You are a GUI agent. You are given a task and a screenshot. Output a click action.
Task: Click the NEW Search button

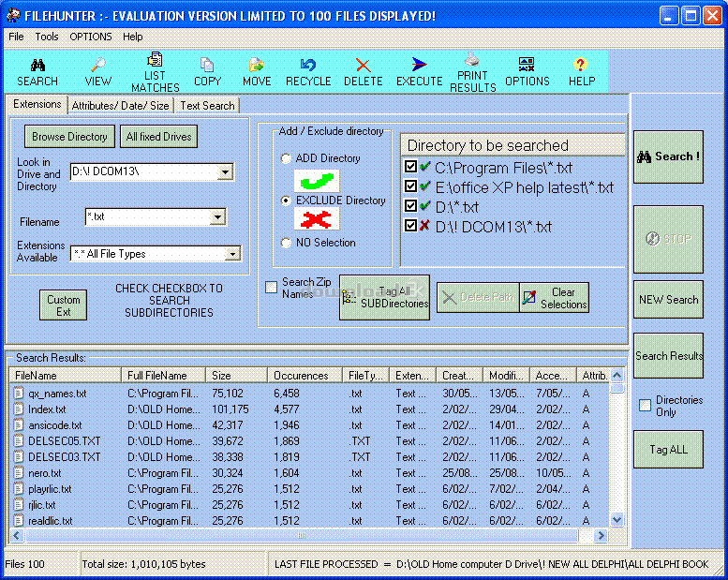tap(669, 300)
